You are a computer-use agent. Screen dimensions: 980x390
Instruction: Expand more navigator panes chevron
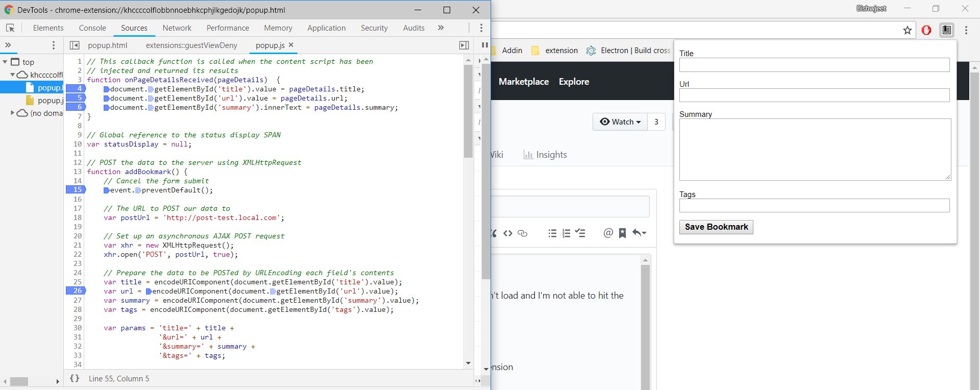pyautogui.click(x=8, y=45)
